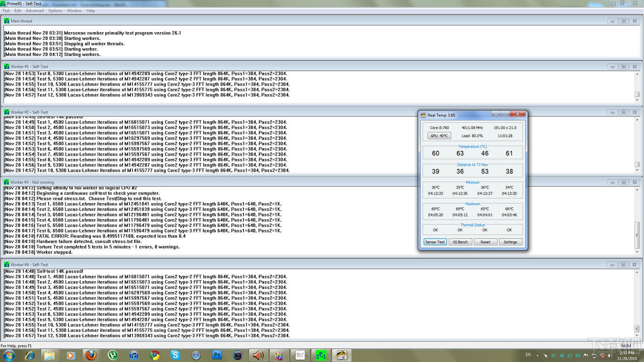Open the Test menu
The height and width of the screenshot is (362, 644).
point(6,10)
